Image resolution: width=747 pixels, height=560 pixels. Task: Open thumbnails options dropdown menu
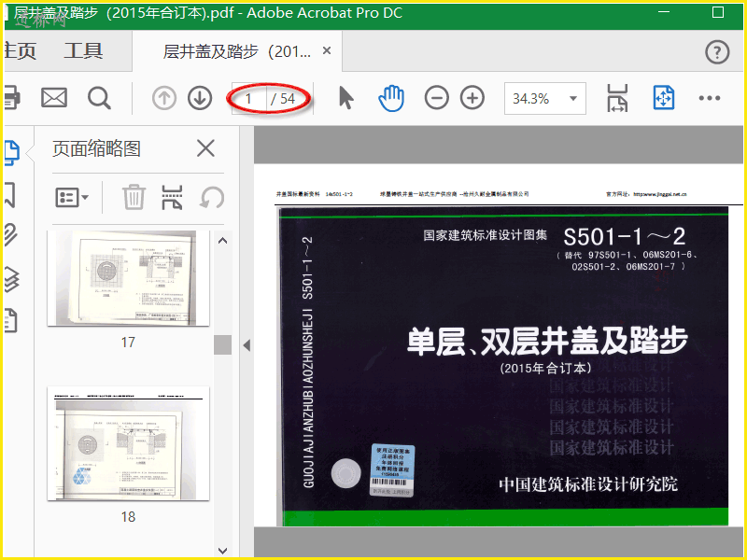[72, 197]
